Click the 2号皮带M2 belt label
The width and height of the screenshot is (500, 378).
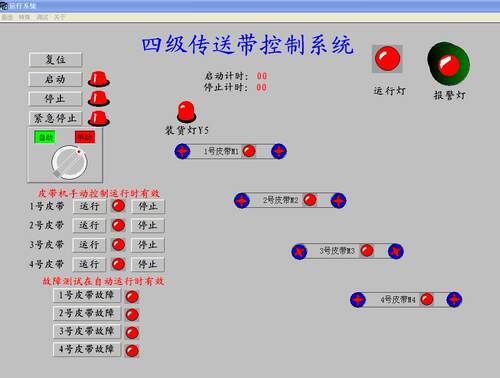coord(281,200)
